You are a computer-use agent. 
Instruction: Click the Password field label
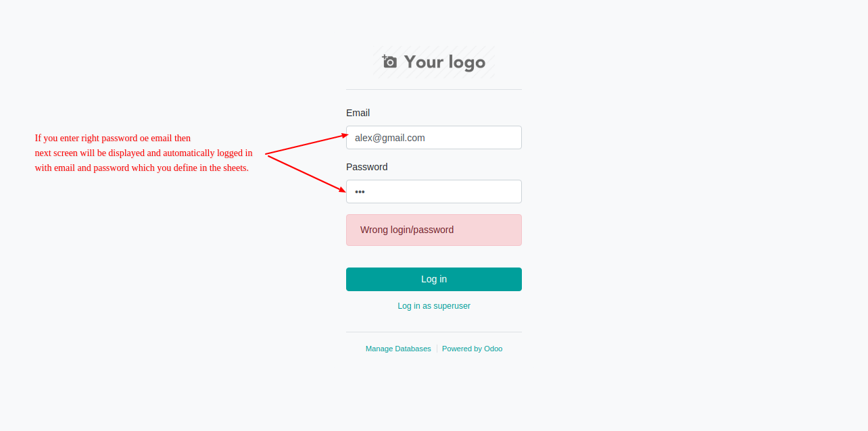click(x=367, y=167)
